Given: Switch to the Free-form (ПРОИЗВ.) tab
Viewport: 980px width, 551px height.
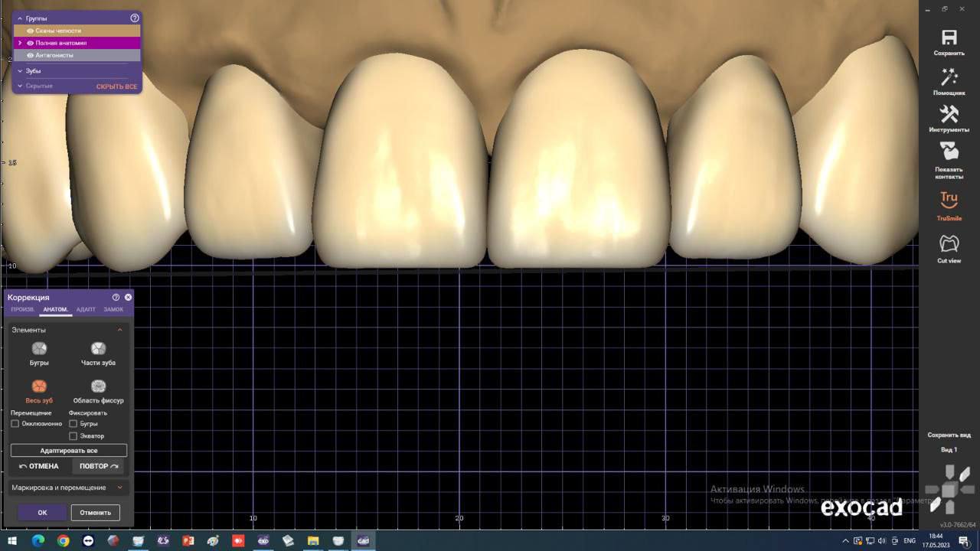Looking at the screenshot, I should coord(22,309).
